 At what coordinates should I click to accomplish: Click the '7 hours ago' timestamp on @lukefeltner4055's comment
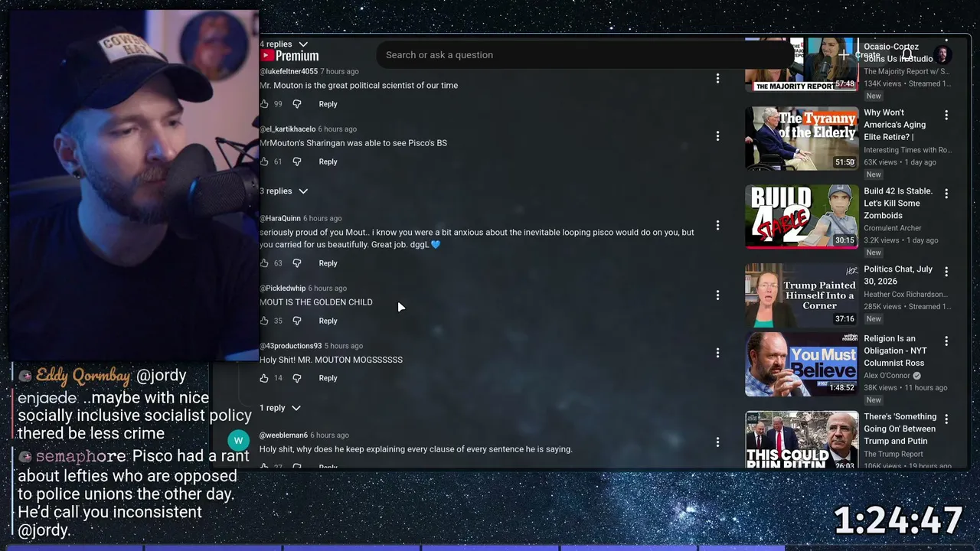pos(339,71)
